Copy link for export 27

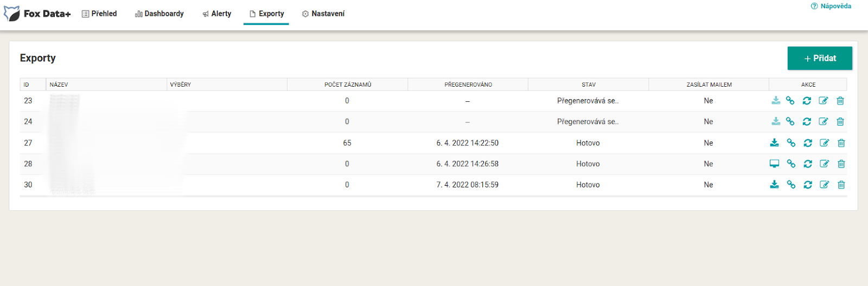[791, 143]
